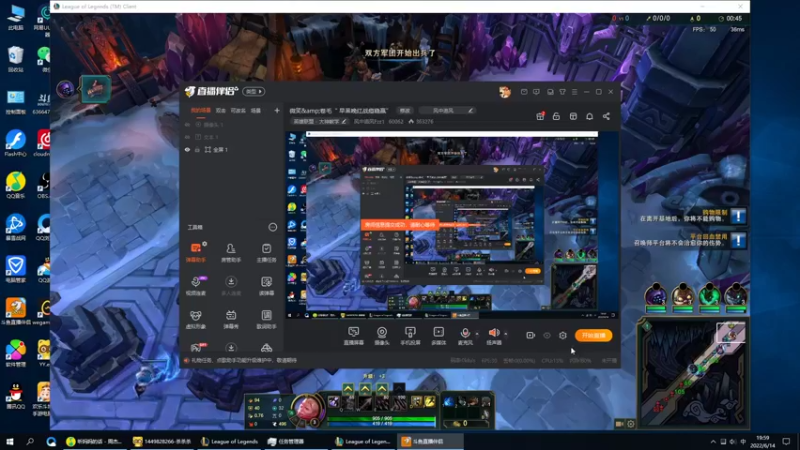This screenshot has width=800, height=450.
Task: Open Windows notification center icon
Action: pos(786,441)
